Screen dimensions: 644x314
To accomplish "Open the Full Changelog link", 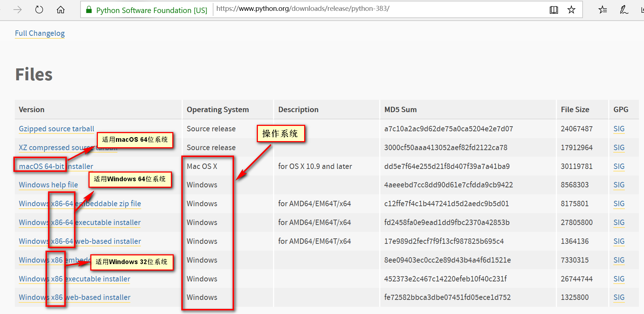I will [x=40, y=33].
